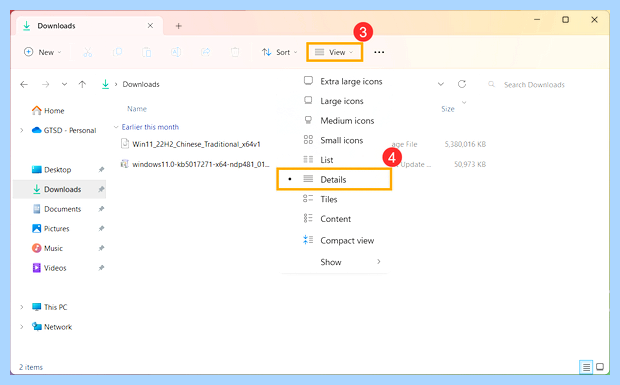Open Music in sidebar
The width and height of the screenshot is (620, 385).
click(x=47, y=248)
